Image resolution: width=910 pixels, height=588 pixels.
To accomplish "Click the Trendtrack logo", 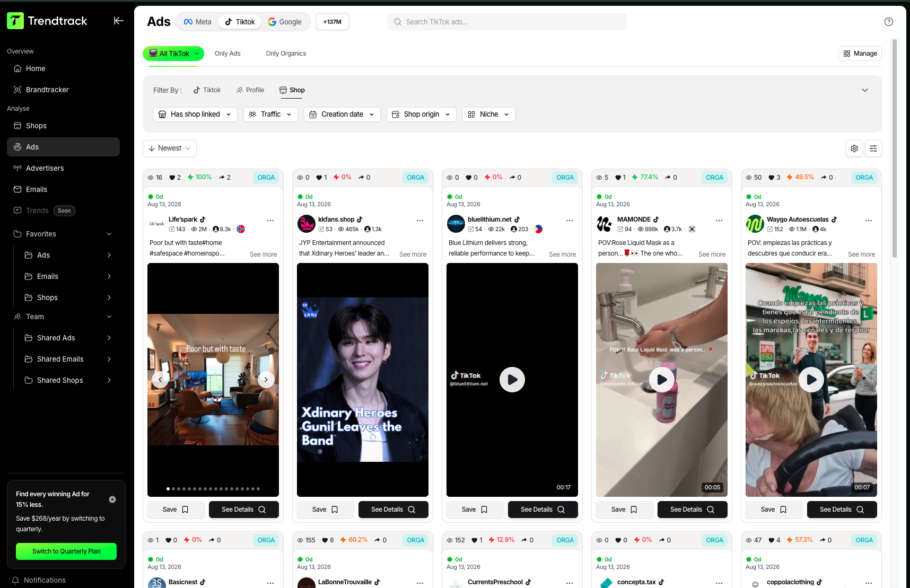I will tap(47, 21).
